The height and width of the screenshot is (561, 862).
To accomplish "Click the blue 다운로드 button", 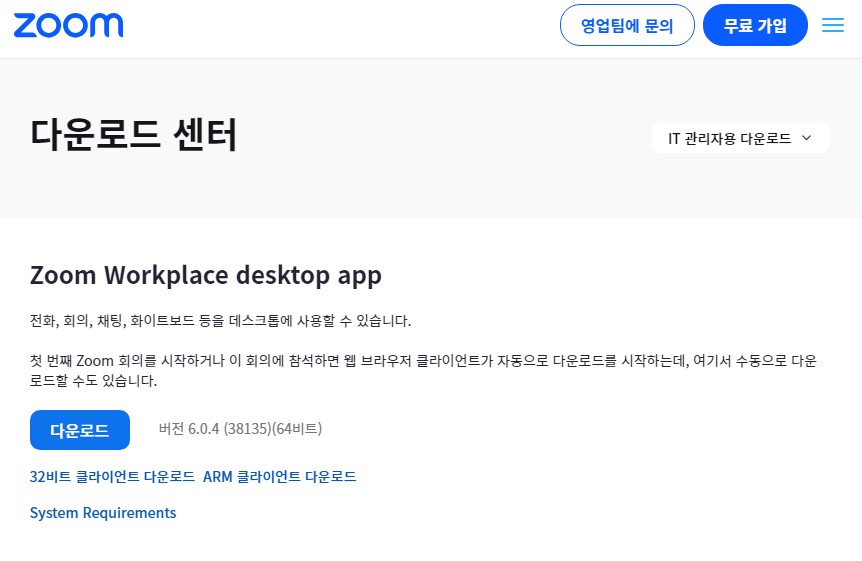I will pos(80,430).
